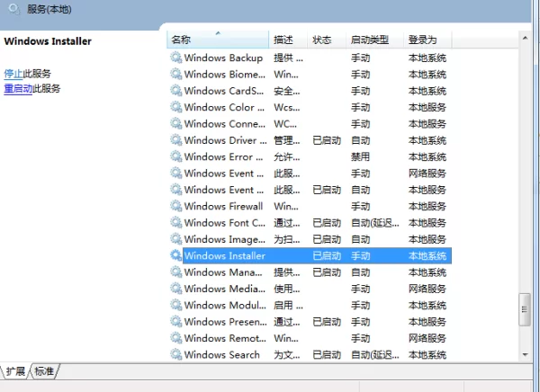Image resolution: width=540 pixels, height=392 pixels.
Task: Click the Windows Error service gear icon
Action: pos(176,156)
